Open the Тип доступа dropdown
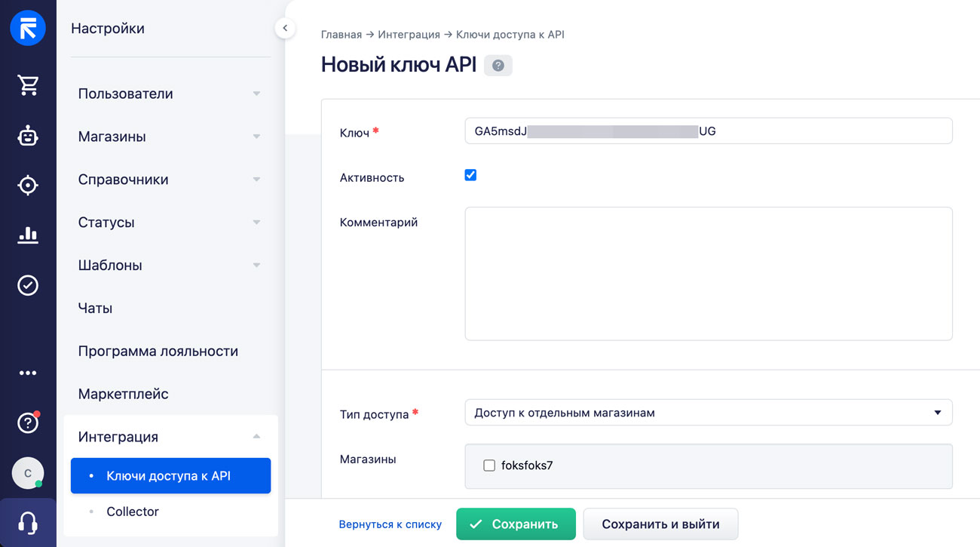Image resolution: width=980 pixels, height=547 pixels. tap(708, 413)
